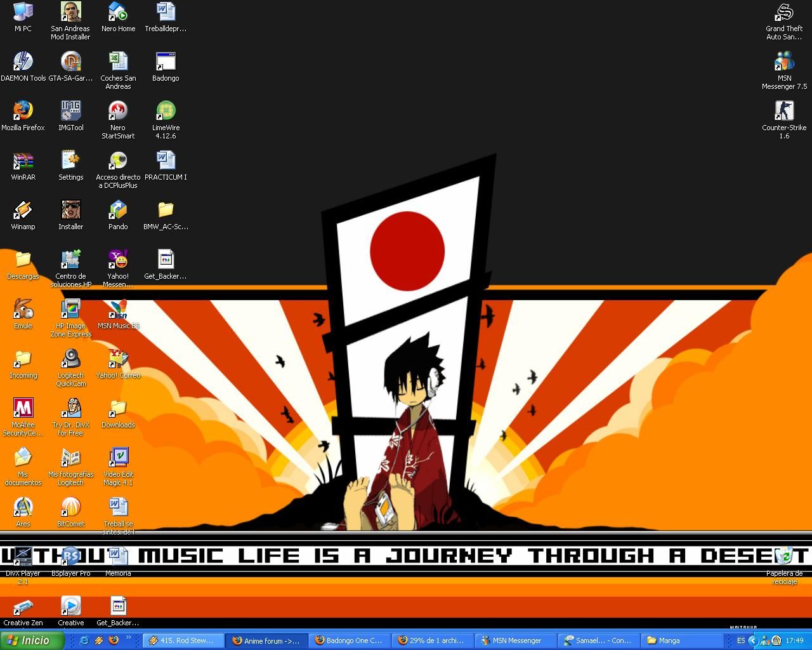Open BitComet shortcut
The height and width of the screenshot is (650, 812).
(70, 512)
